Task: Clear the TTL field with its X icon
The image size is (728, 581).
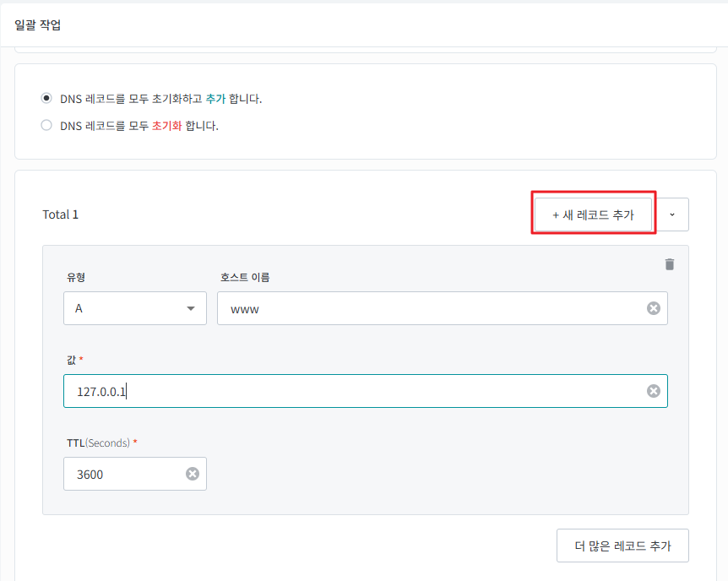Action: click(192, 474)
